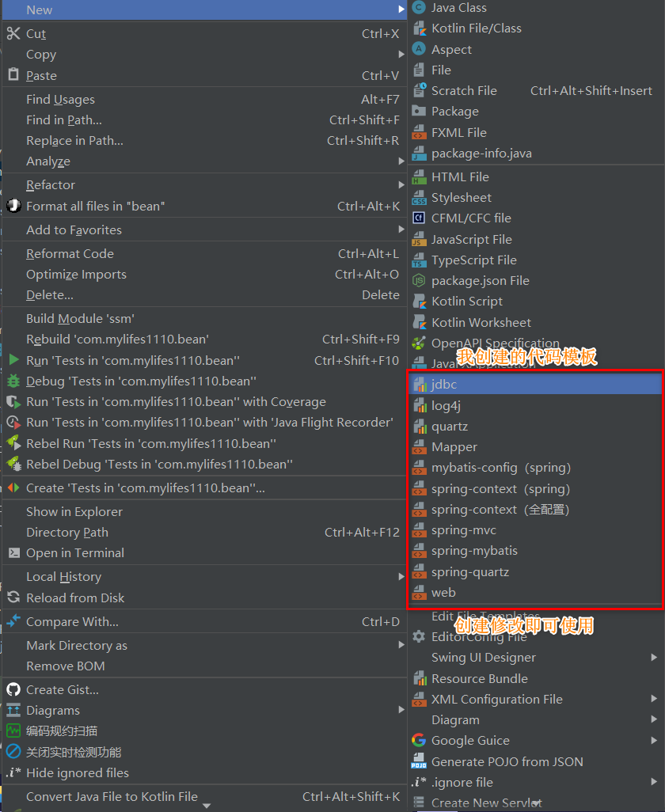Click the Cut scissors icon
The width and height of the screenshot is (665, 812).
pos(13,34)
